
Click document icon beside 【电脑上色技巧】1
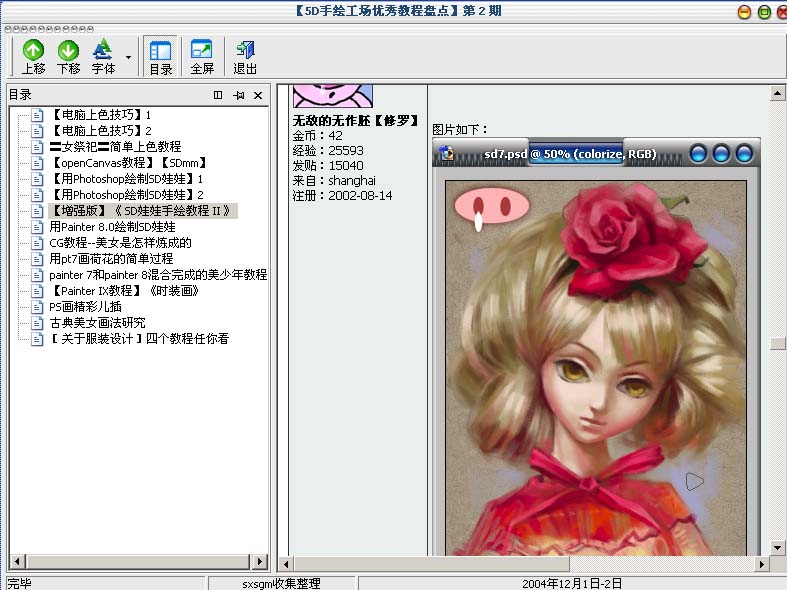pos(37,115)
